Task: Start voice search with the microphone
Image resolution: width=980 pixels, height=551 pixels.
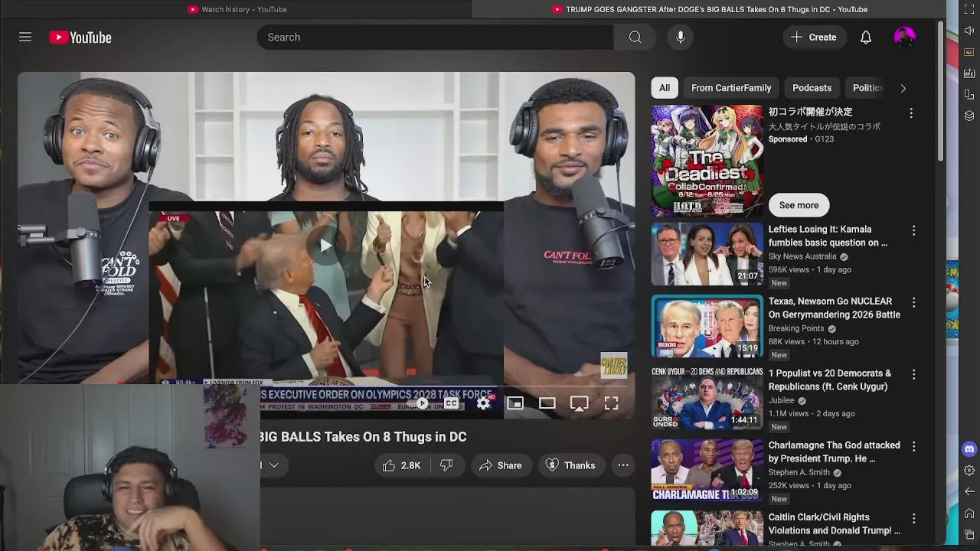Action: 680,37
